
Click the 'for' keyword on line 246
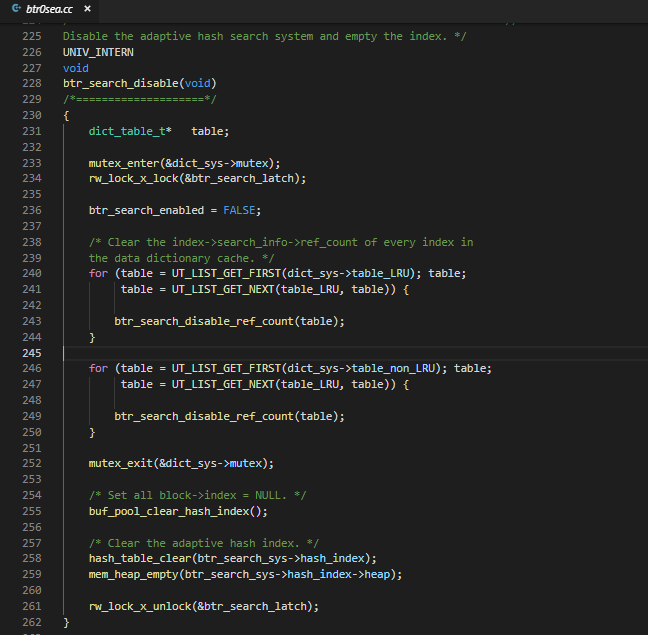pyautogui.click(x=98, y=369)
